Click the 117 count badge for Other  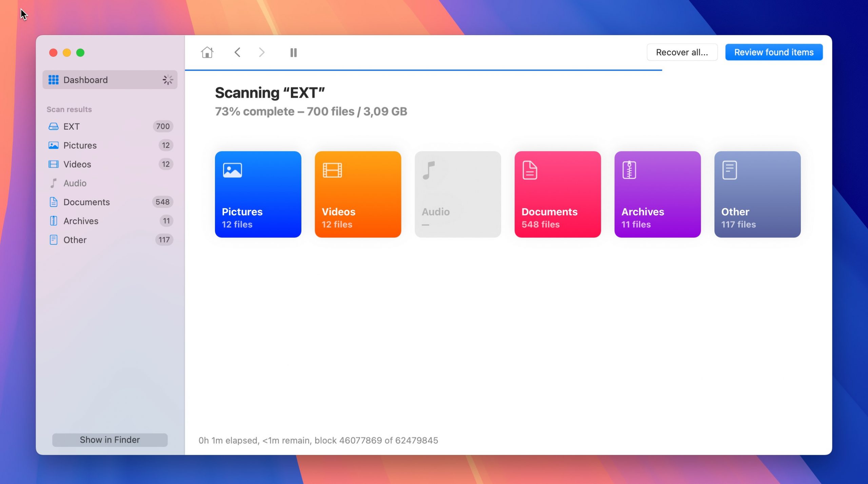click(x=164, y=240)
